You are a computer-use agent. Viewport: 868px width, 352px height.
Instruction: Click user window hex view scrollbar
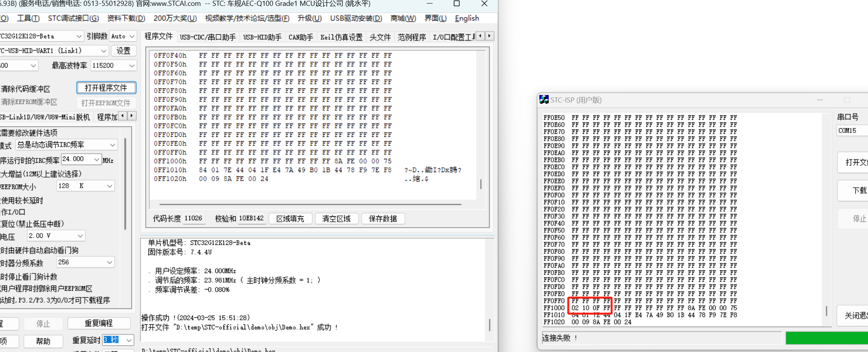[827, 311]
